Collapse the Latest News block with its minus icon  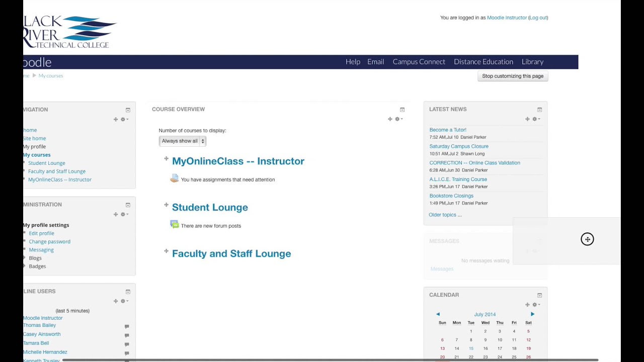click(539, 110)
